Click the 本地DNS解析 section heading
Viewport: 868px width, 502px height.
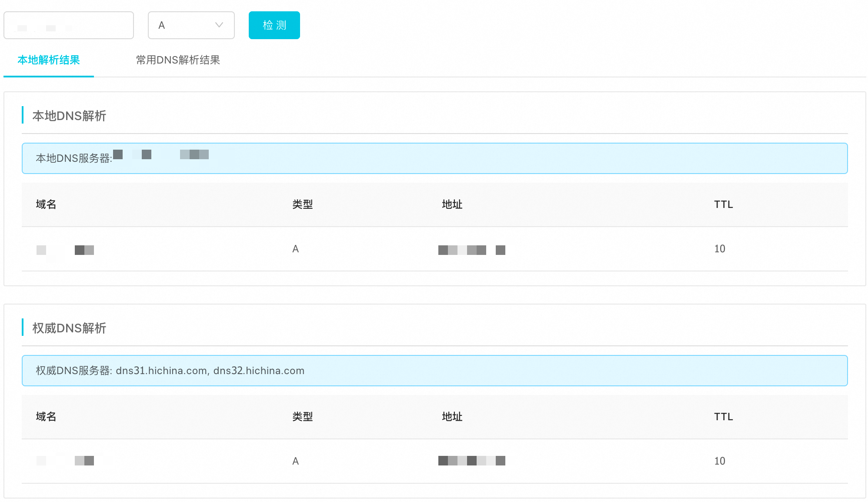69,116
